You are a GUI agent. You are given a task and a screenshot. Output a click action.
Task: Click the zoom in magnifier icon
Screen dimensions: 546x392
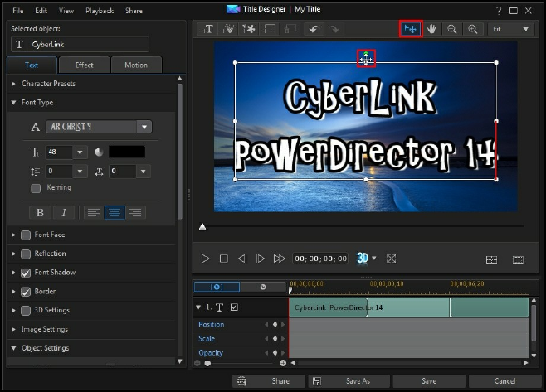click(x=473, y=29)
